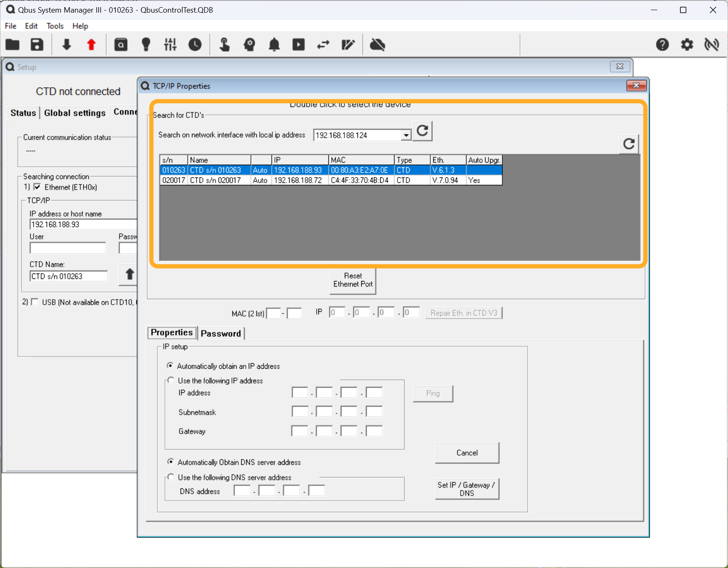Open the Edit menu
728x568 pixels.
pyautogui.click(x=31, y=26)
